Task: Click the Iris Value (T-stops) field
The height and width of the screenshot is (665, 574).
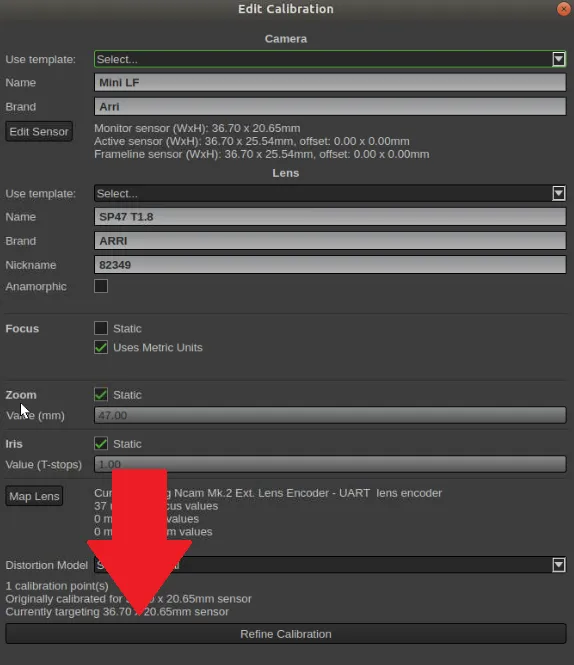Action: [x=330, y=464]
